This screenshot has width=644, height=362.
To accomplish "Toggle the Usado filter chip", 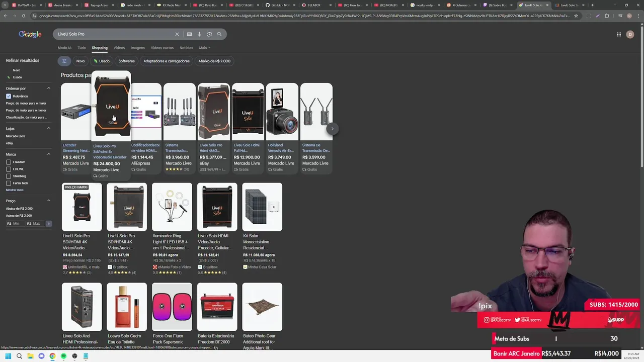I will point(102,61).
